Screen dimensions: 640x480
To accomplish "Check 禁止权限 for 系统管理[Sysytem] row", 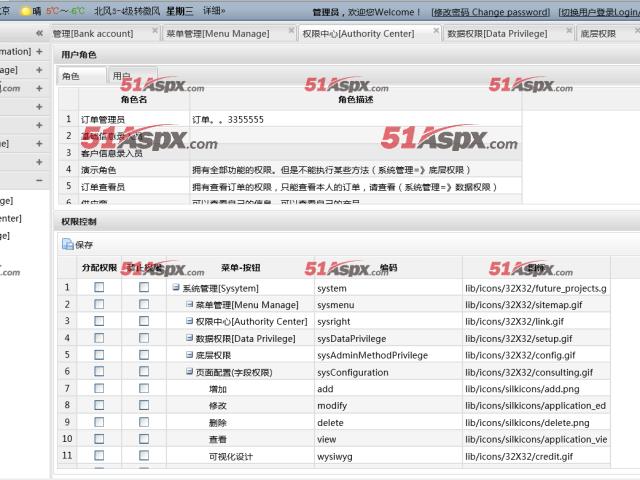I will [x=144, y=287].
